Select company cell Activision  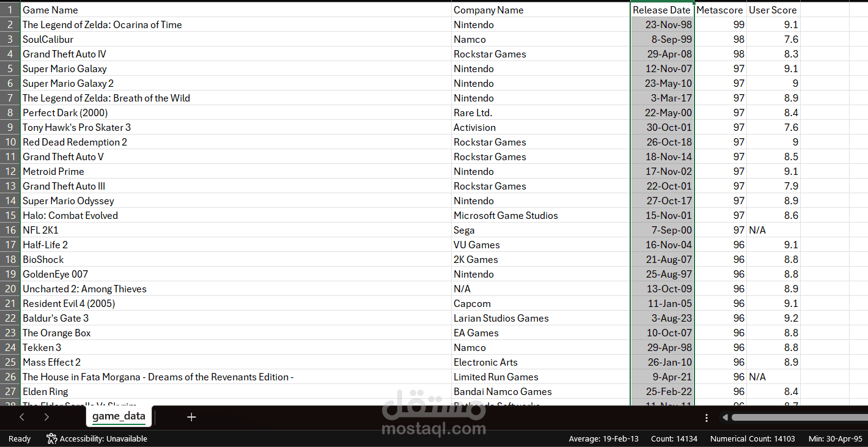click(x=541, y=127)
